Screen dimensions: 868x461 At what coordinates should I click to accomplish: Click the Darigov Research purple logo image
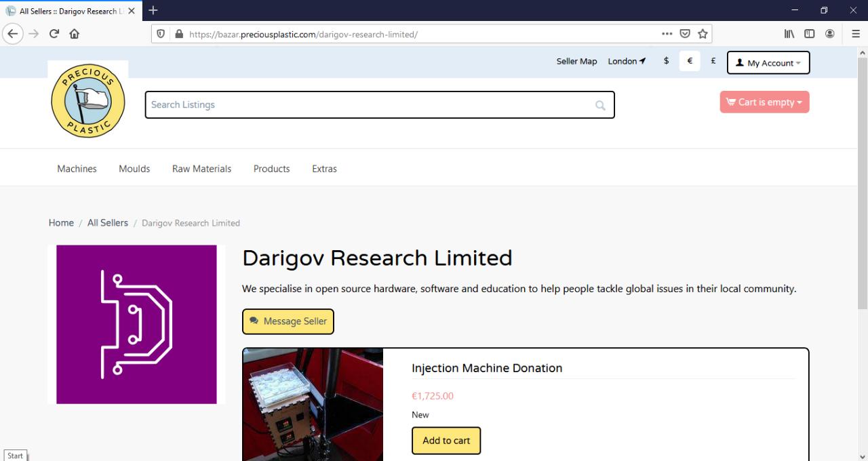[136, 325]
